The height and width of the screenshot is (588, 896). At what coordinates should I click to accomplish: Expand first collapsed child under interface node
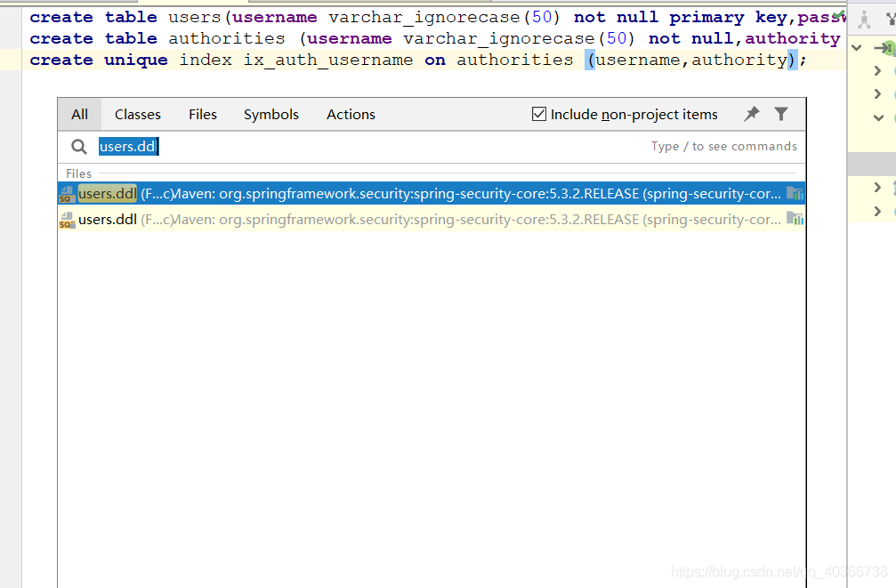click(x=877, y=71)
